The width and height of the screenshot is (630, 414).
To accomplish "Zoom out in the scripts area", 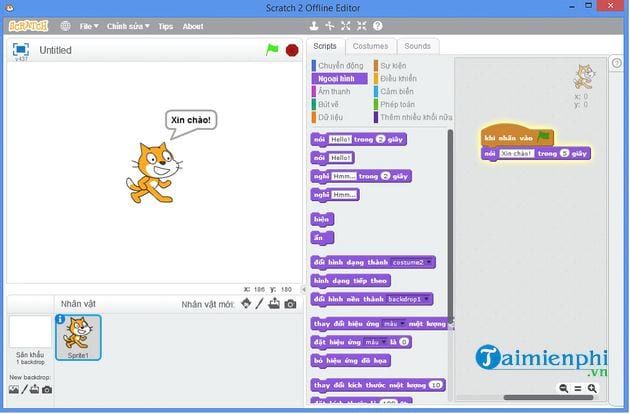I will click(x=564, y=388).
